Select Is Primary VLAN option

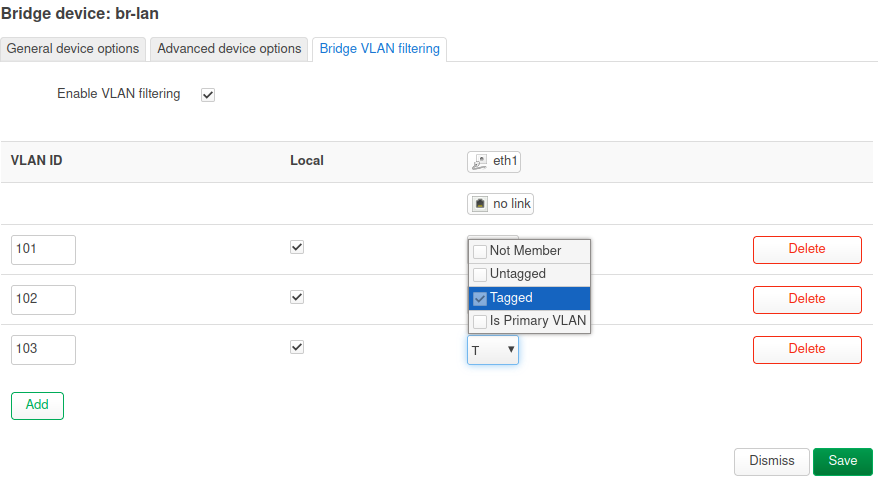click(x=528, y=322)
